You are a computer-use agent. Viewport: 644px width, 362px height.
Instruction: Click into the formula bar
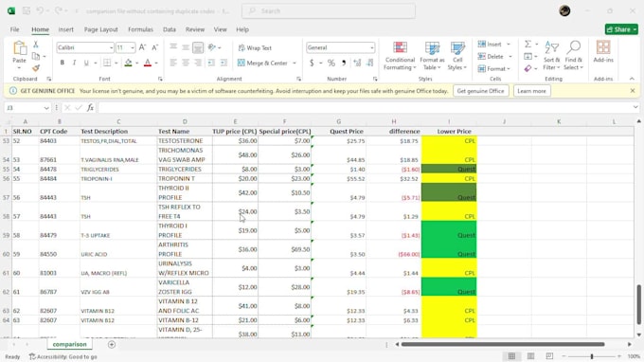point(366,108)
